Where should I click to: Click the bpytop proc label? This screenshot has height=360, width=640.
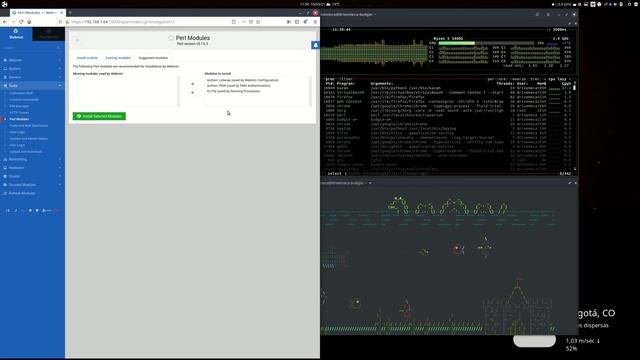pos(329,79)
